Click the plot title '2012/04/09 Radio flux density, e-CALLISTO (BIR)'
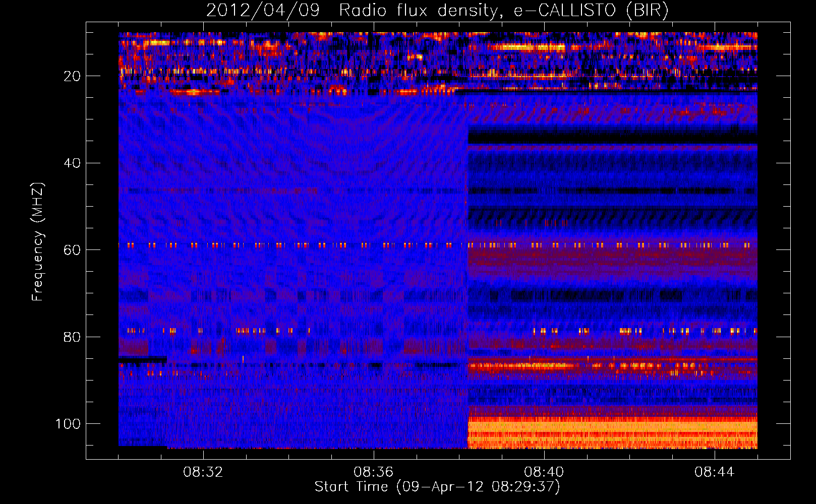The height and width of the screenshot is (504, 816). click(437, 10)
